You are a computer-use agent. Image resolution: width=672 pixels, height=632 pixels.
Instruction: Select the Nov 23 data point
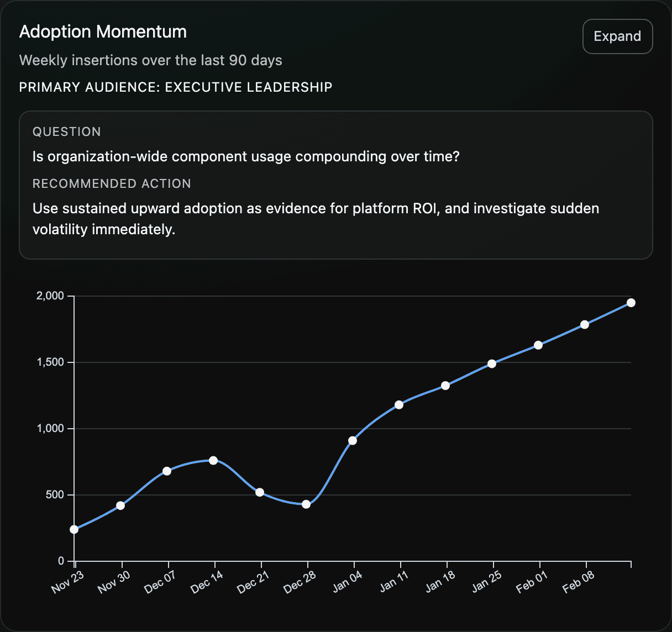[73, 529]
